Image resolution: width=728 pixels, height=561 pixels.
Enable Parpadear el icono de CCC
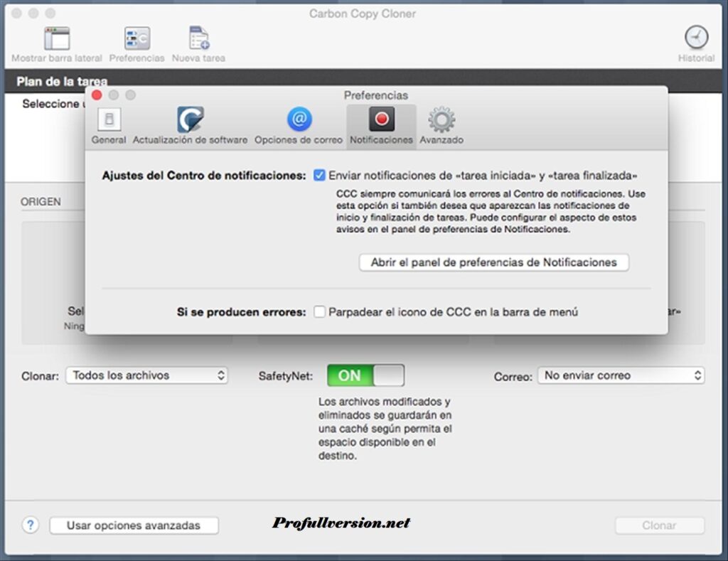click(318, 311)
